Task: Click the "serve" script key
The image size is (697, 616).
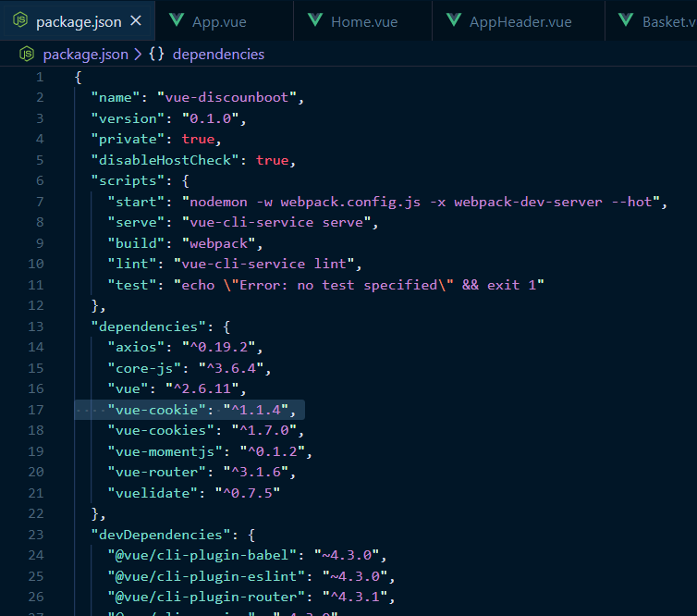Action: click(136, 222)
